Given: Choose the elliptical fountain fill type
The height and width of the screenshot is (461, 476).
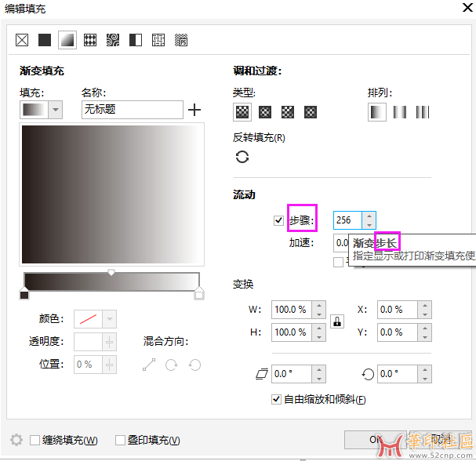Looking at the screenshot, I should pos(265,112).
